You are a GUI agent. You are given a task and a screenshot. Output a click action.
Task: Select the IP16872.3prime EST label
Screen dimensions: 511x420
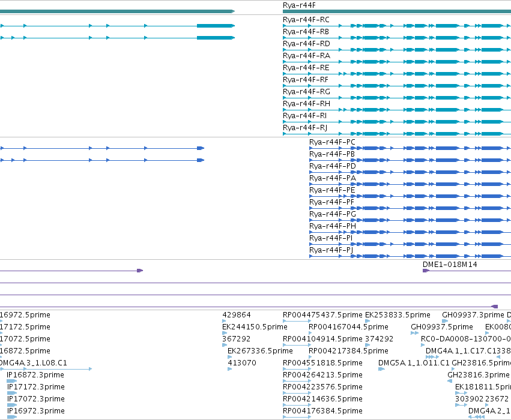click(x=35, y=375)
